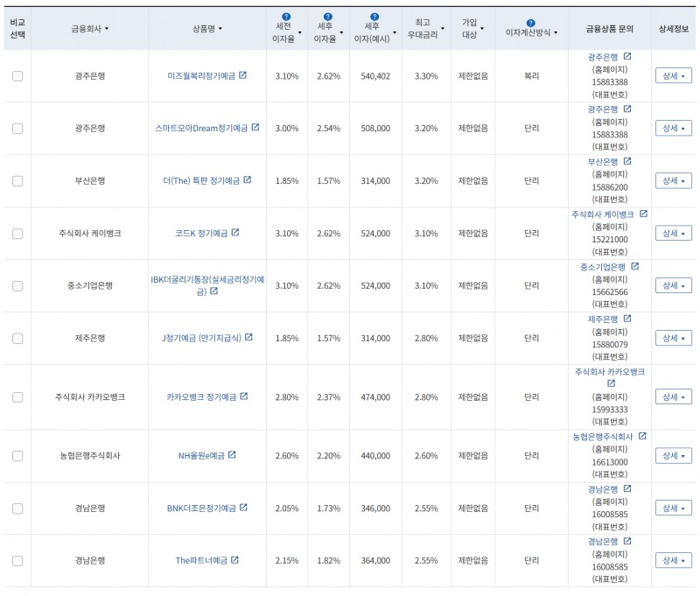Open 중소기업은행 homepage link in 문의 column
The height and width of the screenshot is (596, 700).
point(602,267)
